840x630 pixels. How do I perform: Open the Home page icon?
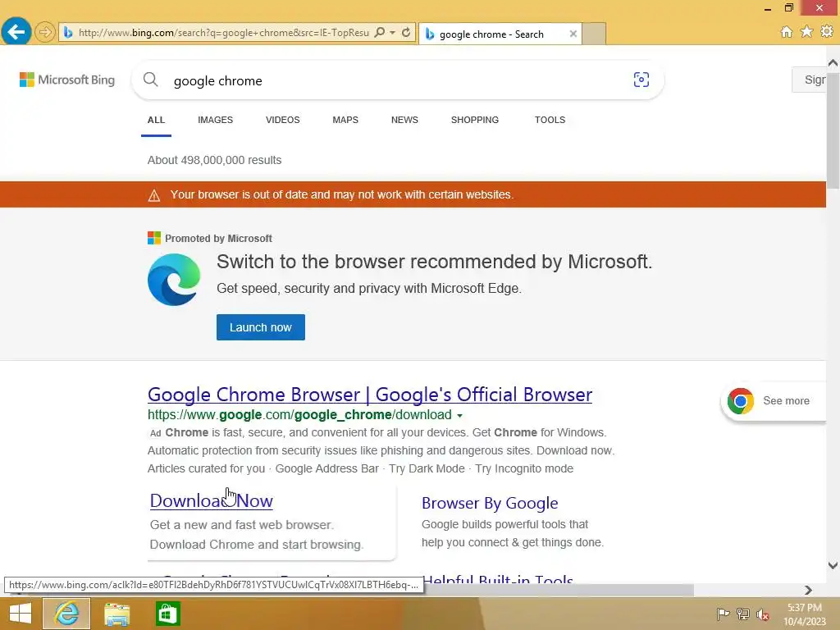pos(786,32)
